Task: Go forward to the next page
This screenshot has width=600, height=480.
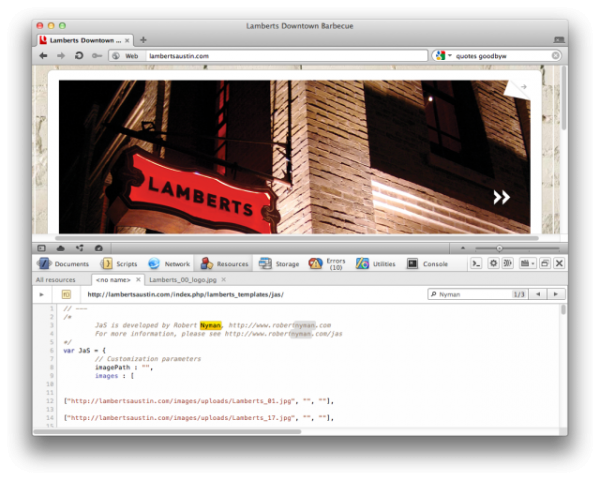Action: click(x=61, y=56)
